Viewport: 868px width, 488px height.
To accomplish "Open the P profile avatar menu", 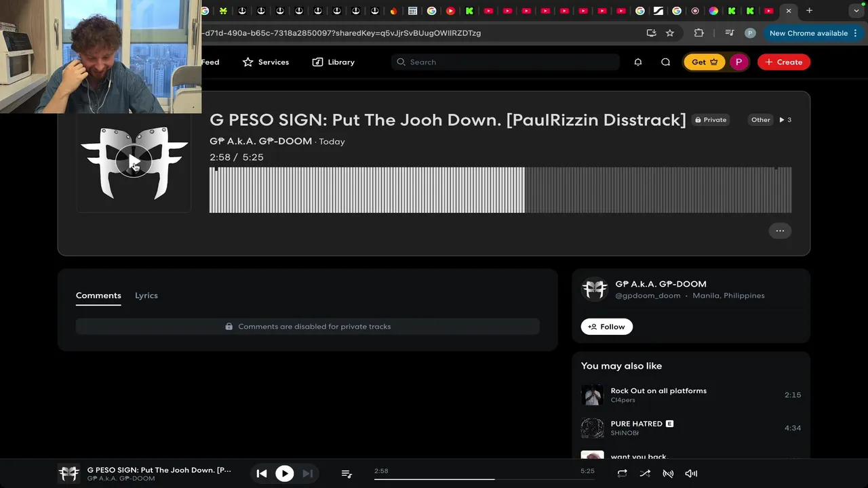I will pos(738,62).
